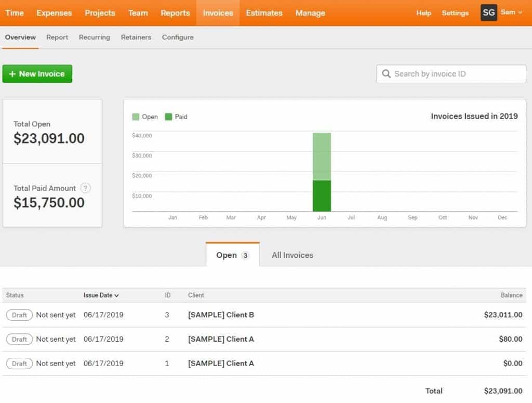
Task: Click the Search by invoice ID field
Action: coord(451,74)
